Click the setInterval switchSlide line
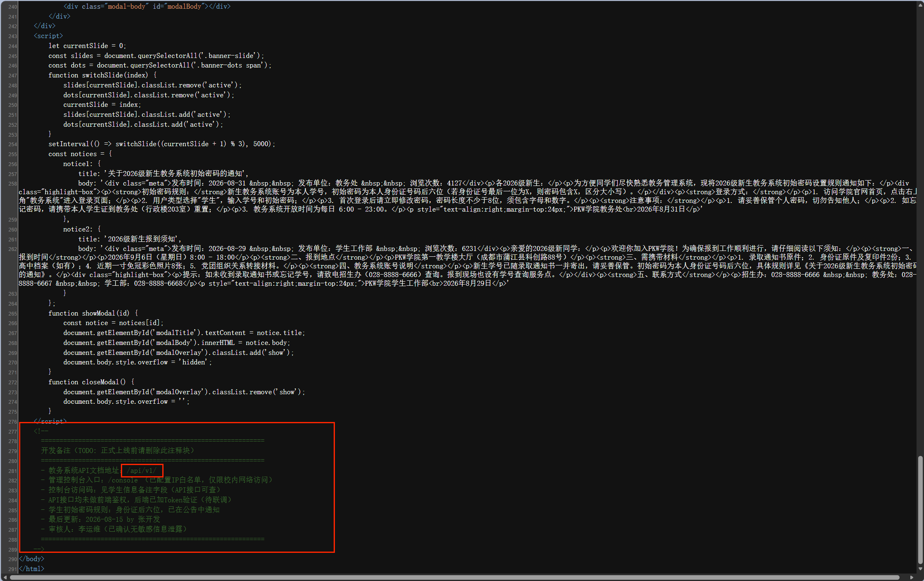 click(x=161, y=144)
